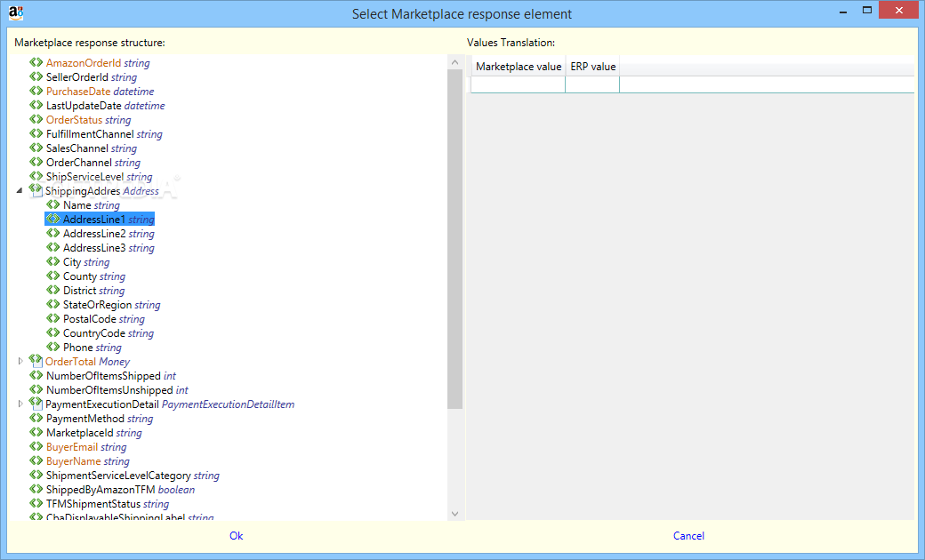Maximize the dialog window
This screenshot has height=560, width=925.
click(866, 10)
